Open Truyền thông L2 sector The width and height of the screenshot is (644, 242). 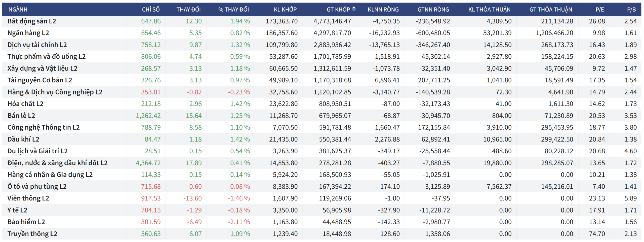pos(32,234)
